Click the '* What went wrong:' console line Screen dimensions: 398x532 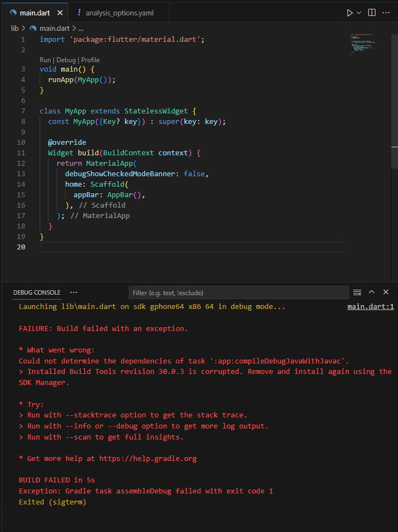coord(57,350)
